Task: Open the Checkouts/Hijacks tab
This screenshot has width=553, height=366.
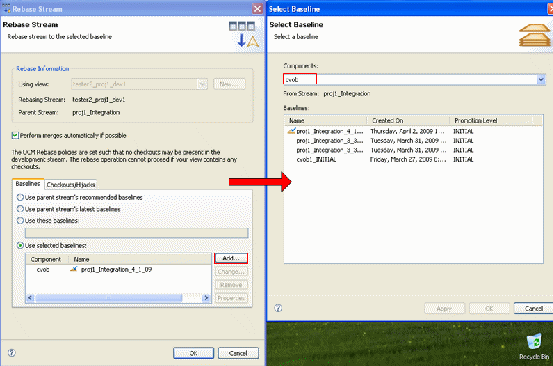Action: pyautogui.click(x=71, y=184)
